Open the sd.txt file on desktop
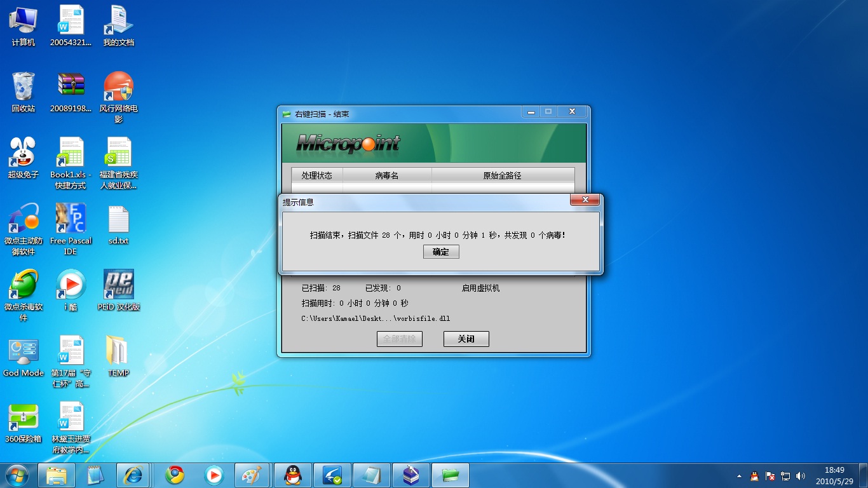Screen dimensions: 868x488 118,219
